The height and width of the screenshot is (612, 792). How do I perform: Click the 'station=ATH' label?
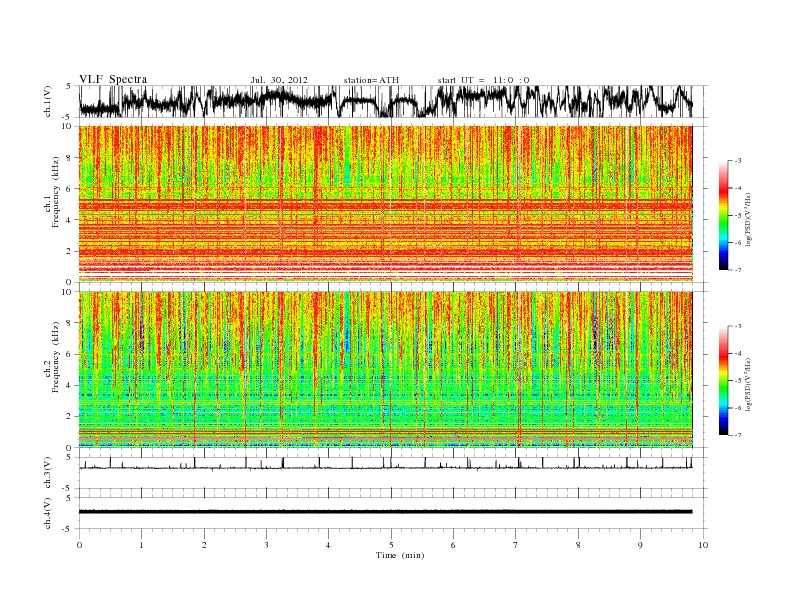[371, 80]
